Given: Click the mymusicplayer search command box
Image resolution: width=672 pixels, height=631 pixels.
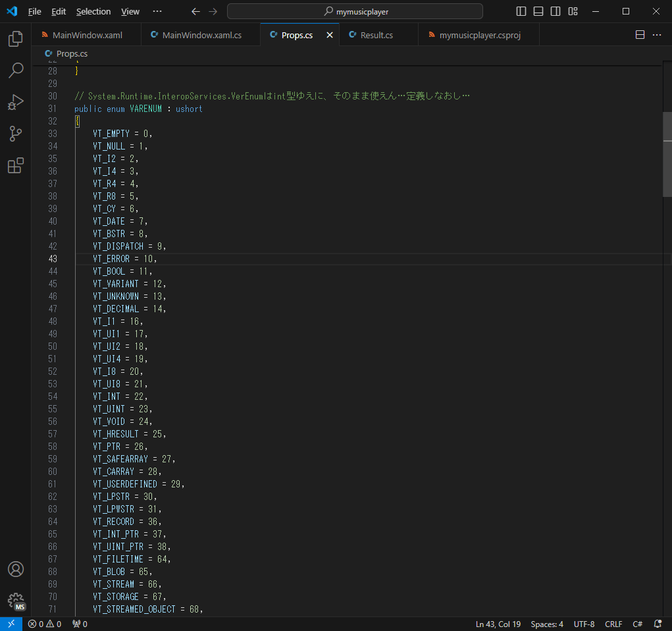Looking at the screenshot, I should pos(355,12).
